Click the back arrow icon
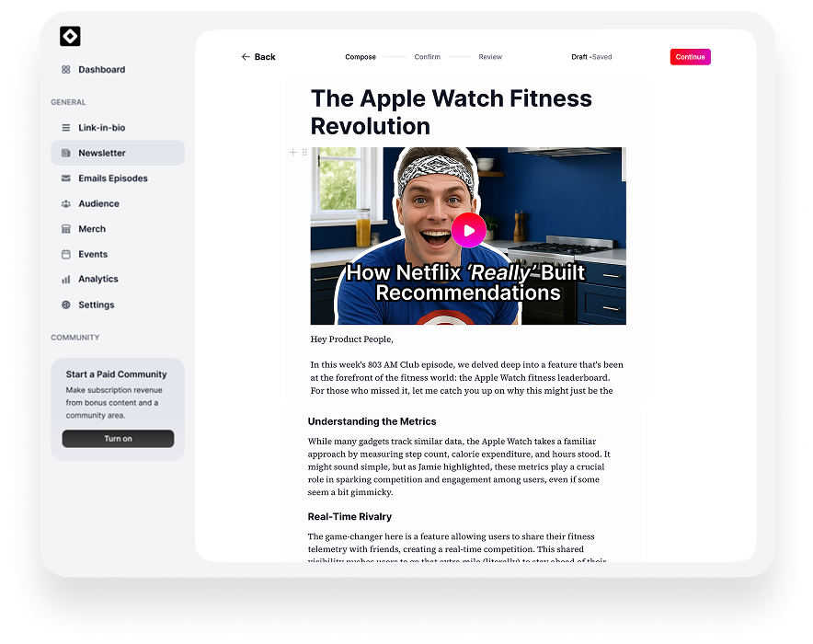The height and width of the screenshot is (644, 813). tap(246, 56)
